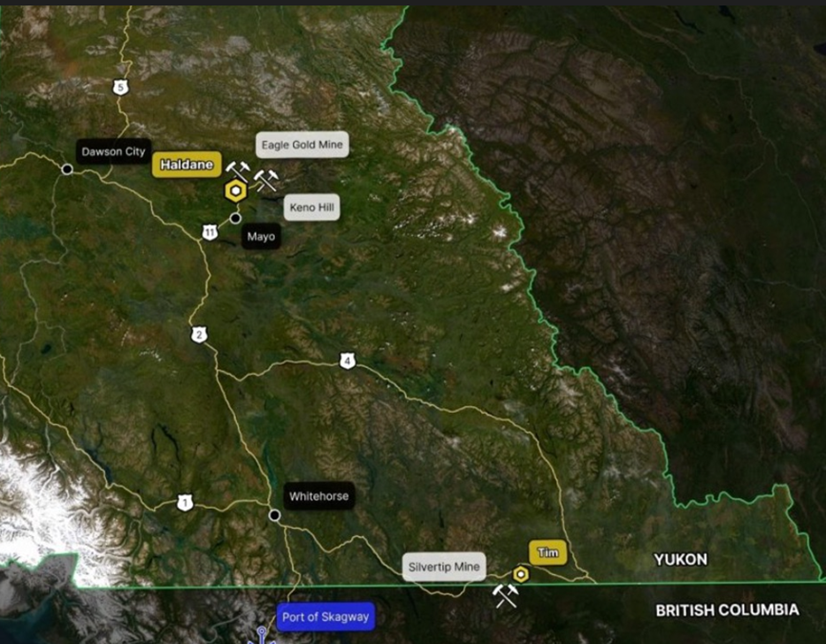Open the Silvertip Mine label

444,566
